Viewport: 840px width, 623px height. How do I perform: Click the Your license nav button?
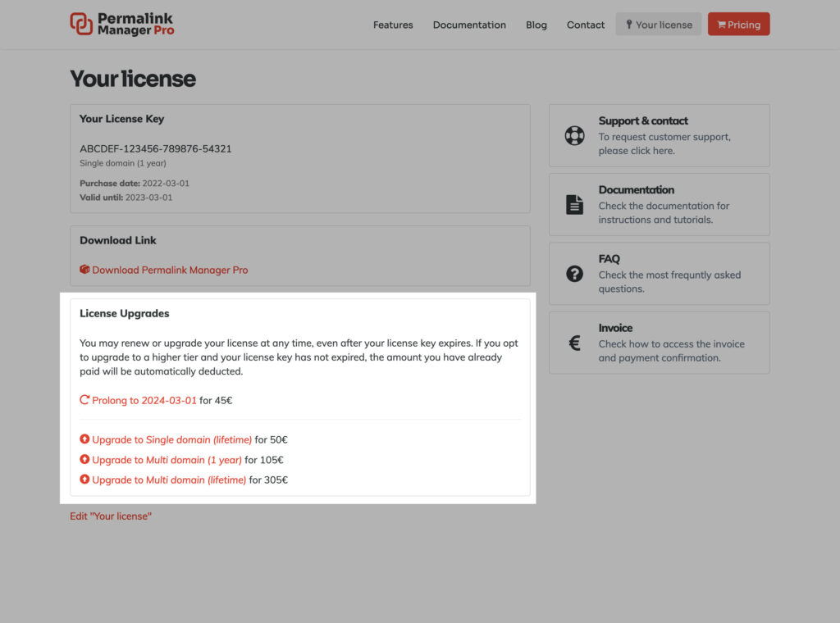point(659,24)
